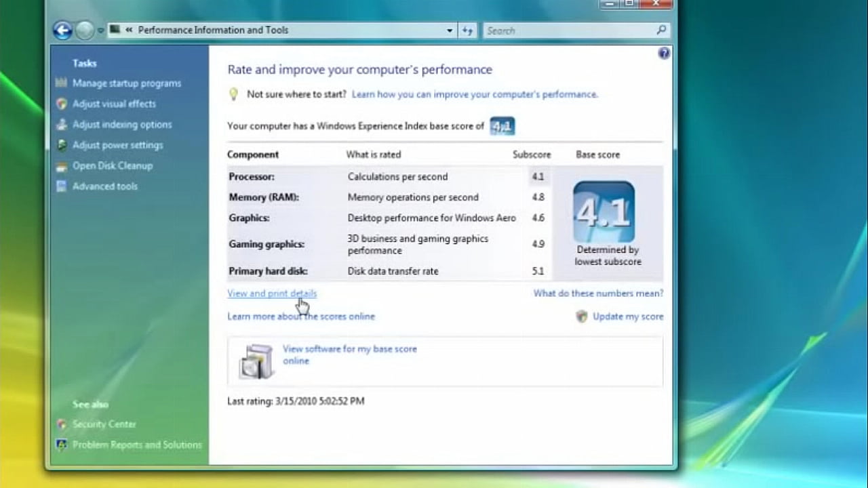Open the recent pages dropdown arrow

pyautogui.click(x=100, y=30)
